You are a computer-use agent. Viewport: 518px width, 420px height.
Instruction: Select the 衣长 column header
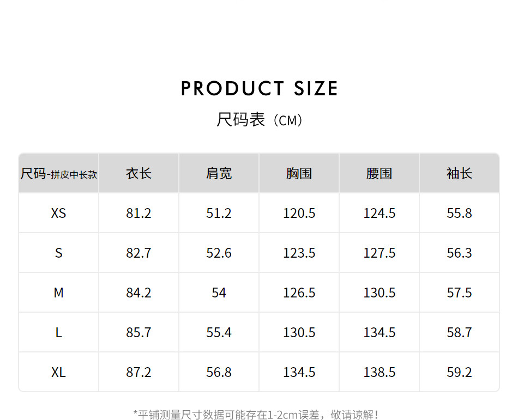138,174
